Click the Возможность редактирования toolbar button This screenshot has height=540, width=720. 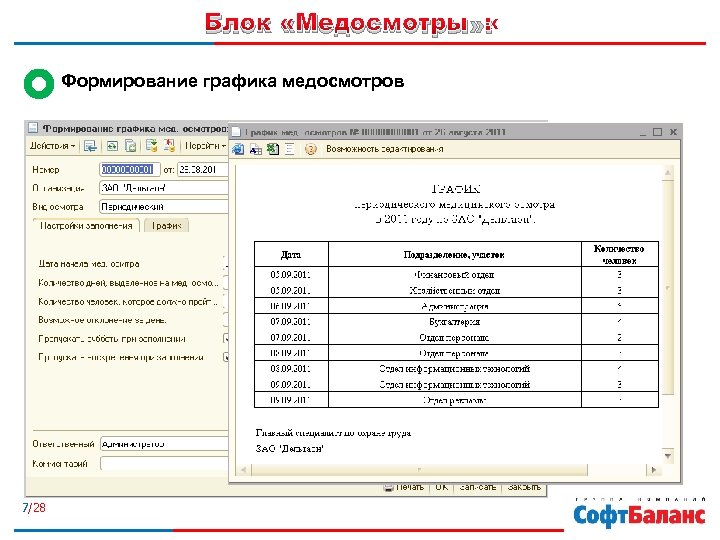pos(384,149)
